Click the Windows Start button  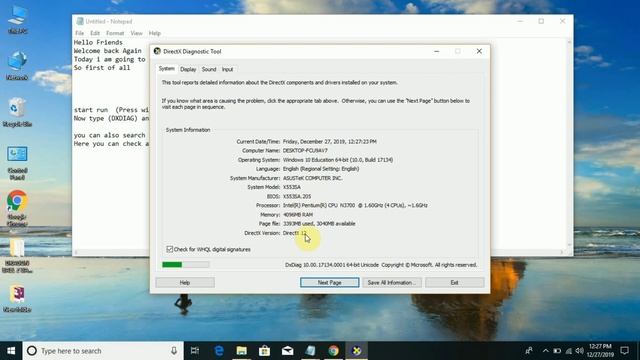click(11, 351)
